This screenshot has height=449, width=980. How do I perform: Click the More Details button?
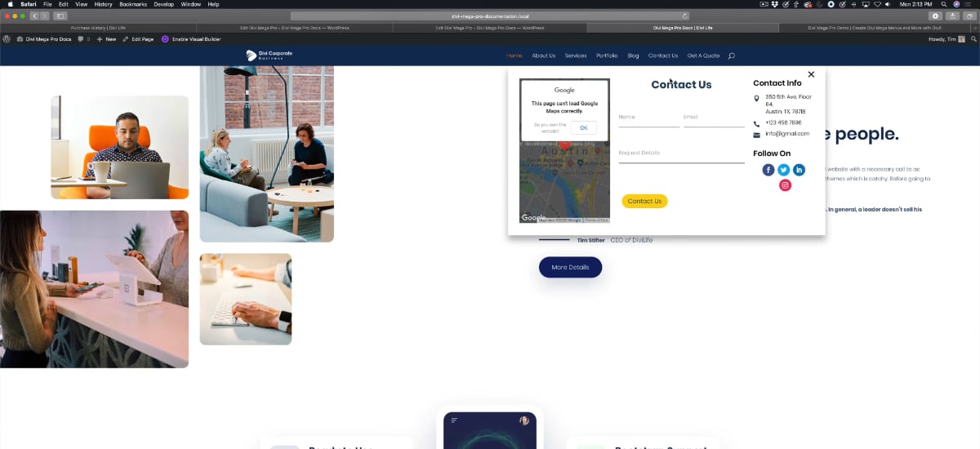(x=570, y=267)
